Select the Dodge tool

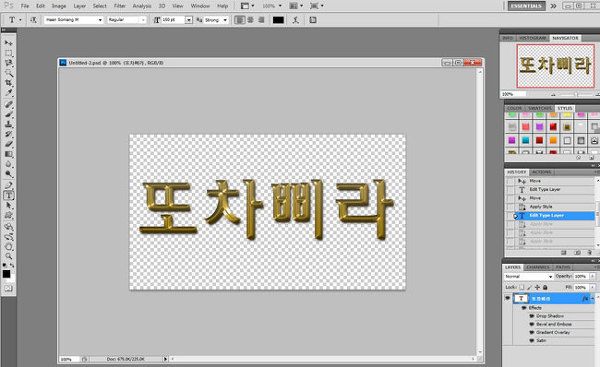[8, 174]
